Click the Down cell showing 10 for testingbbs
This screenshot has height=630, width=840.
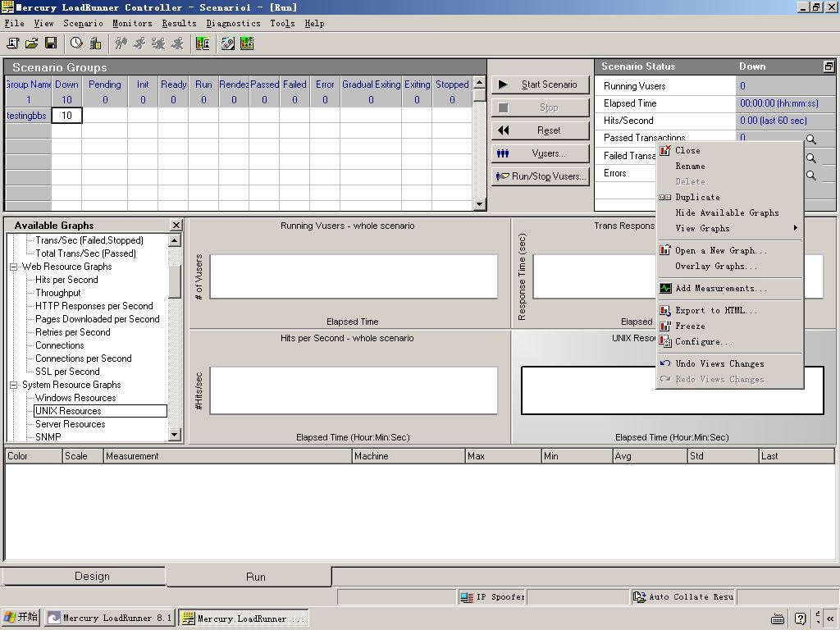[66, 116]
